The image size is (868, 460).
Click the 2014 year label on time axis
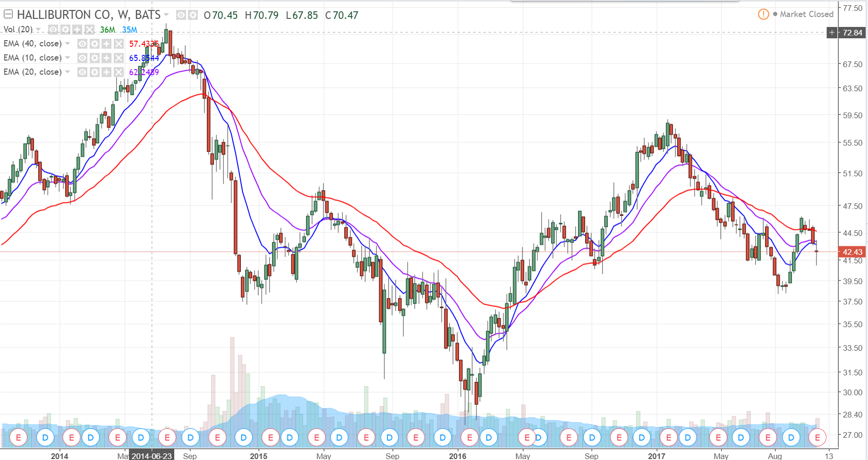[60, 456]
